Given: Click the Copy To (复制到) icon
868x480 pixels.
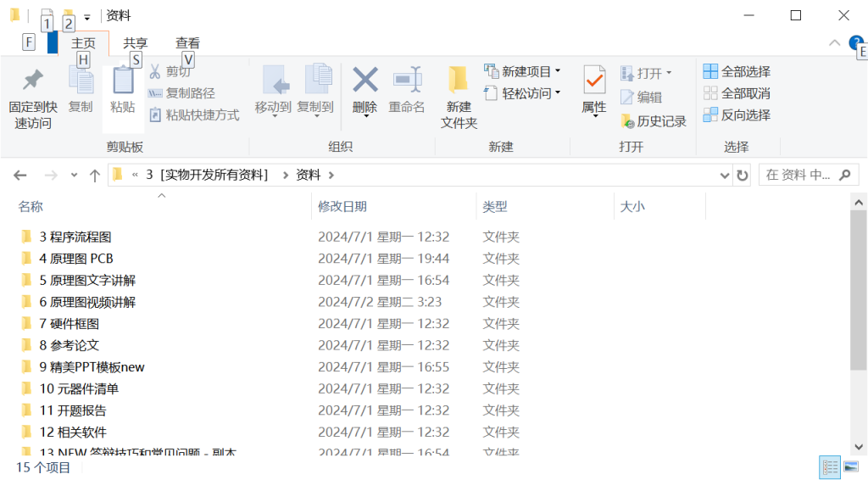Looking at the screenshot, I should [319, 81].
